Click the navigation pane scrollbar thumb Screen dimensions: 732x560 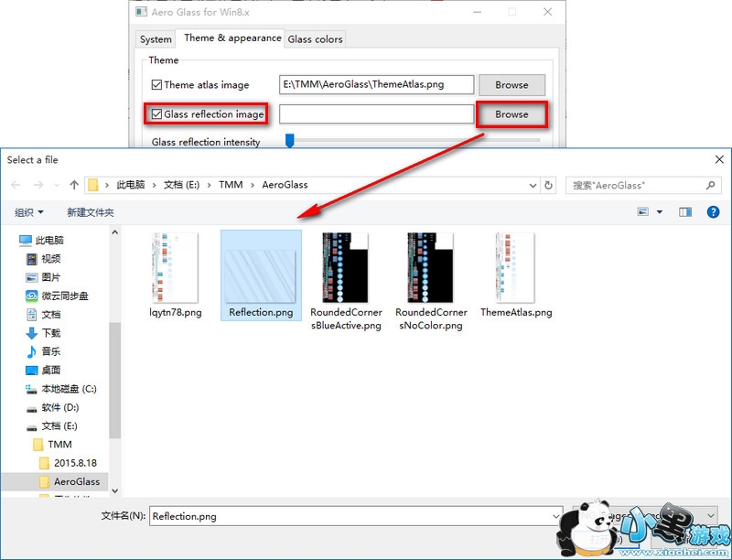(115, 380)
